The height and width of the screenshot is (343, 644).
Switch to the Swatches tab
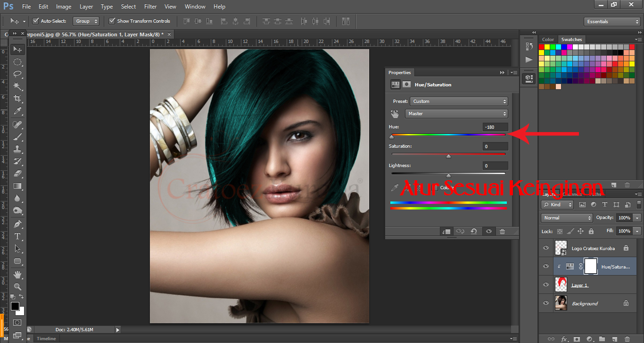[x=571, y=39]
